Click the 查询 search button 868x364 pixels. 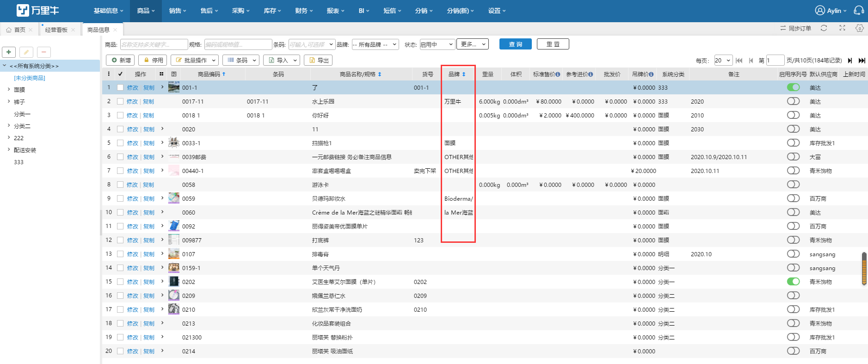pyautogui.click(x=516, y=44)
